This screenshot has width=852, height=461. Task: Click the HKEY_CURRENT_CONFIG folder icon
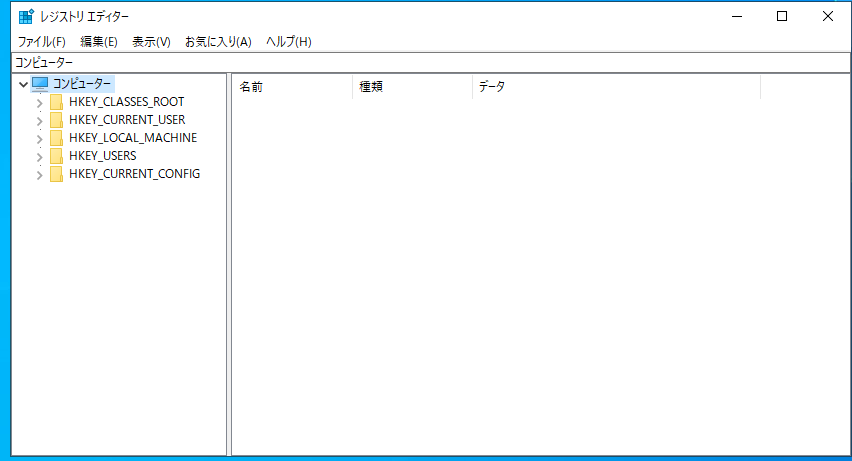[x=57, y=174]
